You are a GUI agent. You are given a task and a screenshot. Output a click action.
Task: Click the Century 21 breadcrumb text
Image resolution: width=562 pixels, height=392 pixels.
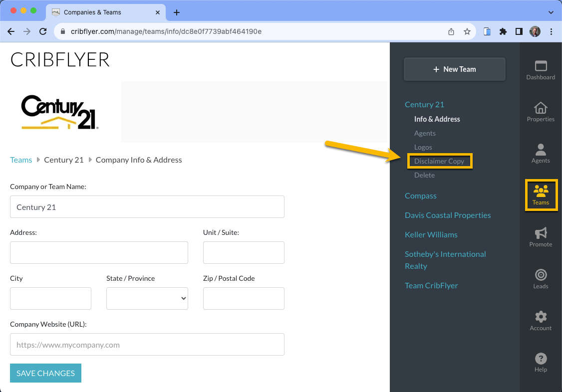pyautogui.click(x=64, y=160)
